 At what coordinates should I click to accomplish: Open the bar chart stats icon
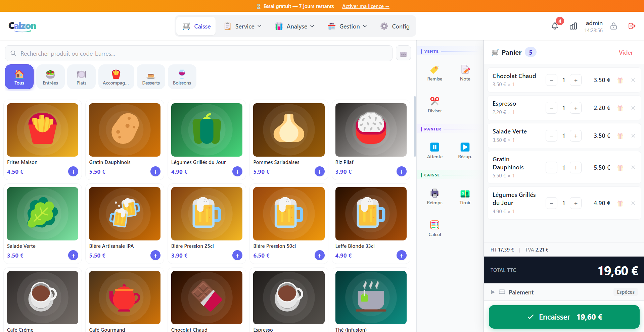click(x=573, y=26)
